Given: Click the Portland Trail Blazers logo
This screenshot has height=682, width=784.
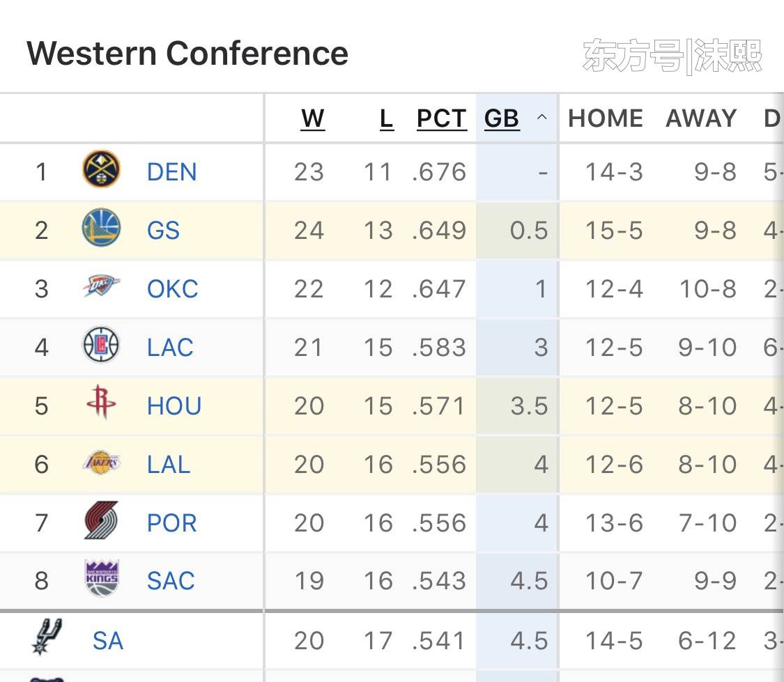Looking at the screenshot, I should (x=102, y=521).
